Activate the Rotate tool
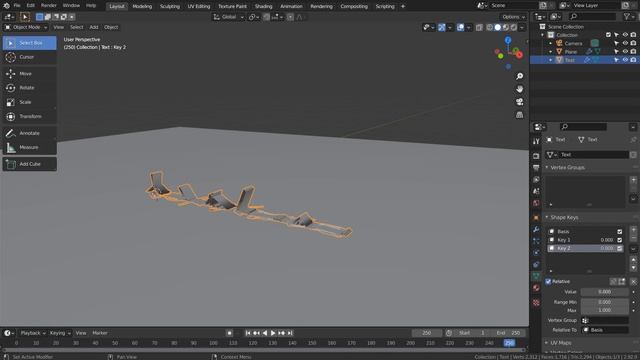The width and height of the screenshot is (640, 360). pyautogui.click(x=29, y=88)
